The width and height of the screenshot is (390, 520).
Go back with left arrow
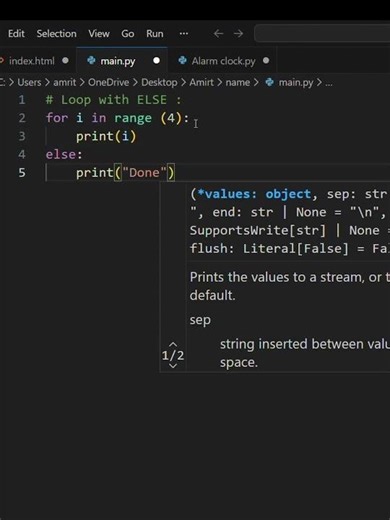click(x=218, y=33)
